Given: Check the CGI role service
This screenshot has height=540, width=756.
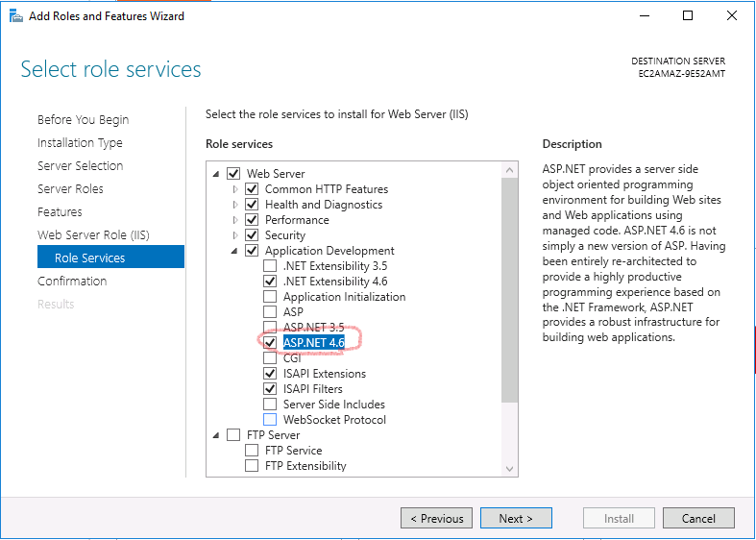Looking at the screenshot, I should pos(270,358).
